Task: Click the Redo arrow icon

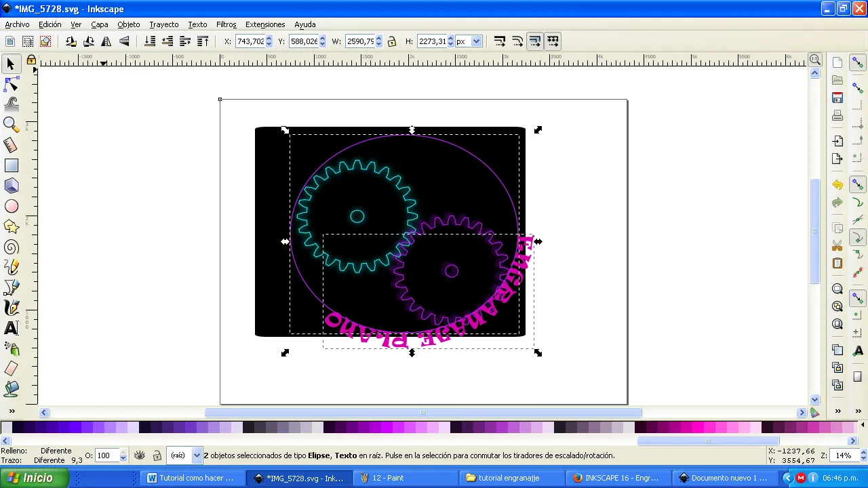Action: click(837, 203)
